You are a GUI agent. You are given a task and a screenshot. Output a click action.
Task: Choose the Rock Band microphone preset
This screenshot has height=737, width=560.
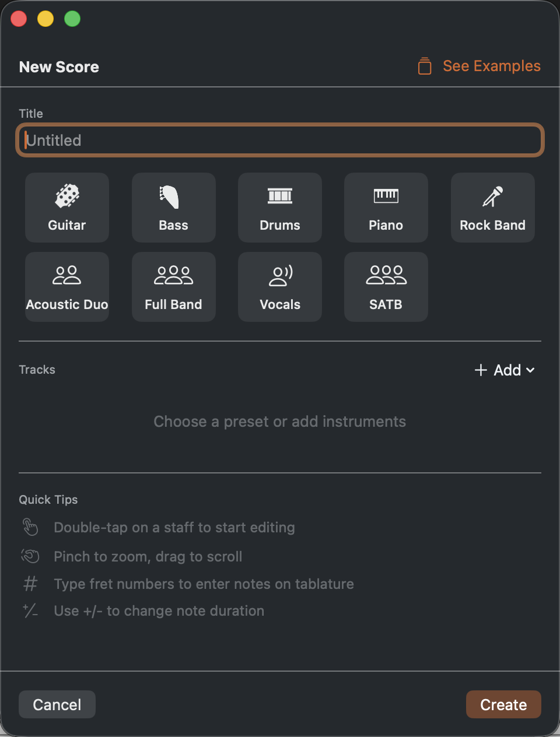coord(493,196)
